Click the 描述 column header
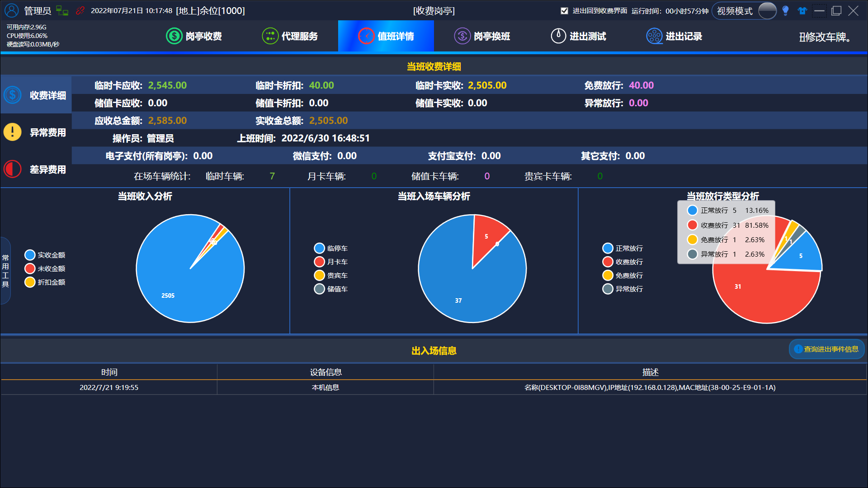868x488 pixels. [650, 372]
